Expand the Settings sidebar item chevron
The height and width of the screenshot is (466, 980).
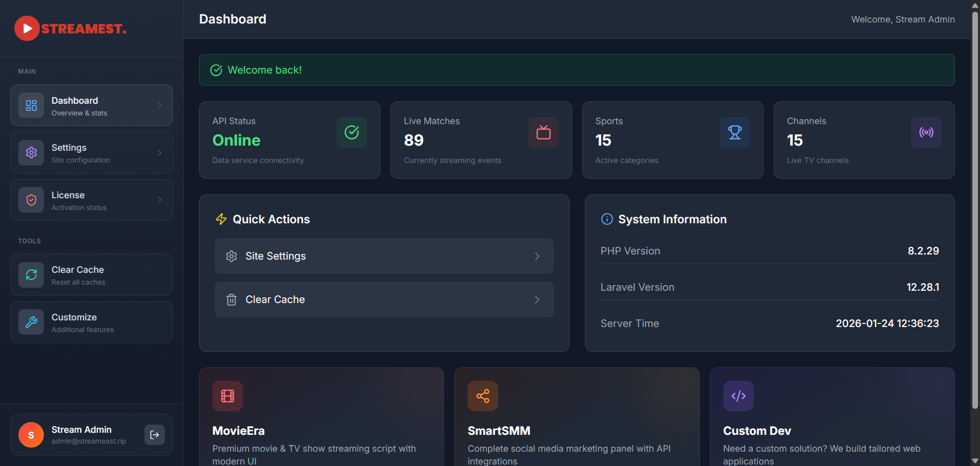click(x=160, y=152)
